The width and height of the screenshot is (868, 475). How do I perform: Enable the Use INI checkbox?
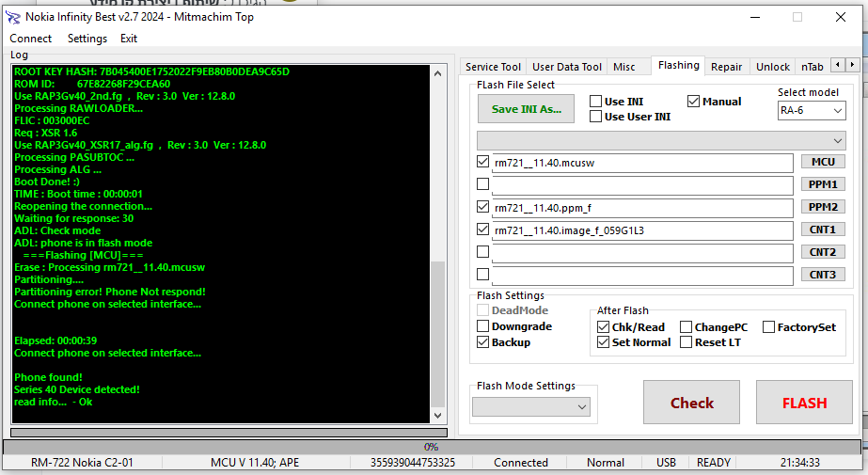[596, 102]
